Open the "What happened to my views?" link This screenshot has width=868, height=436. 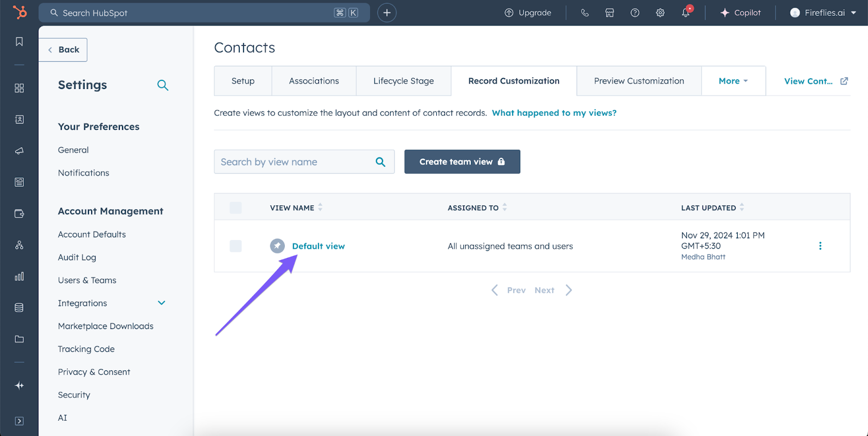[554, 113]
